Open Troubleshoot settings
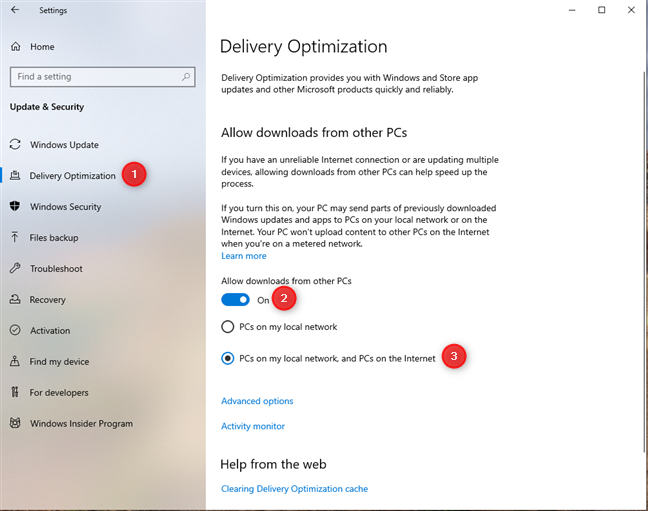This screenshot has width=648, height=511. coord(56,269)
